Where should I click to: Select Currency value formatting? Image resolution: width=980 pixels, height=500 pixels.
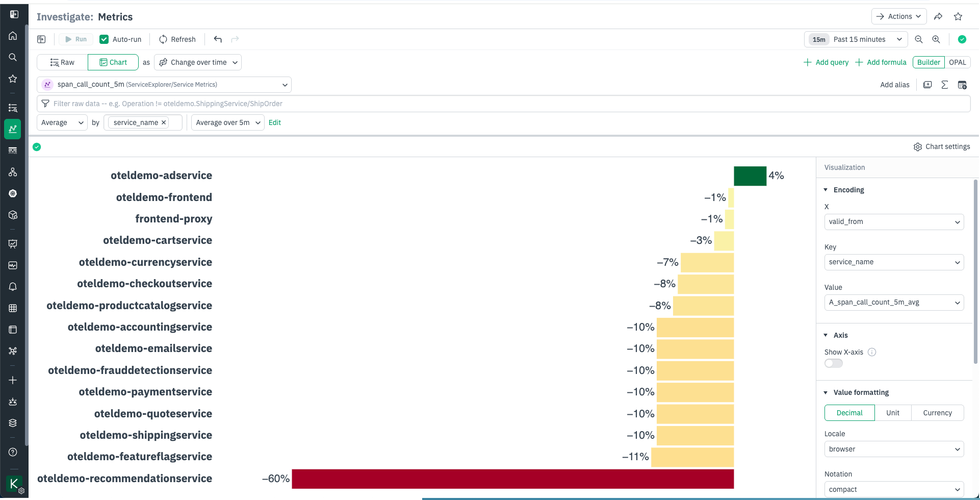click(x=937, y=413)
